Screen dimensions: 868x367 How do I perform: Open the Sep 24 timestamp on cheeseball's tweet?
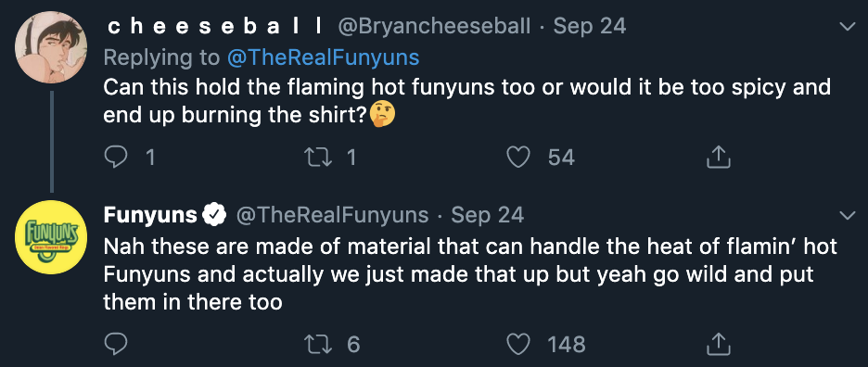(x=590, y=26)
